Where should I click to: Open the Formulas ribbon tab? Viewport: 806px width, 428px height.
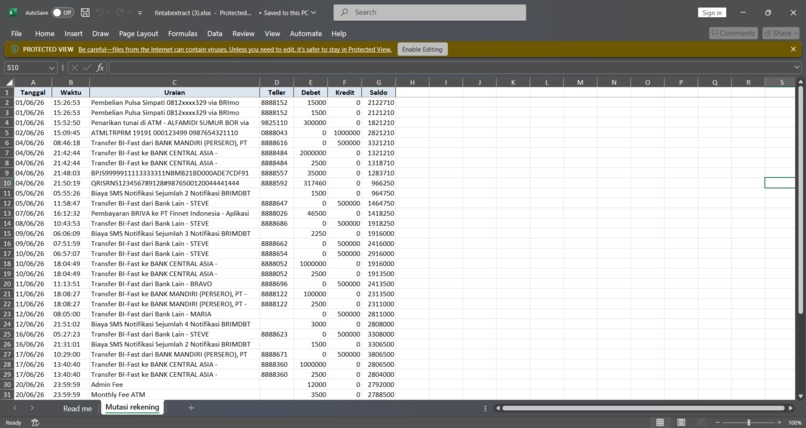(x=182, y=33)
